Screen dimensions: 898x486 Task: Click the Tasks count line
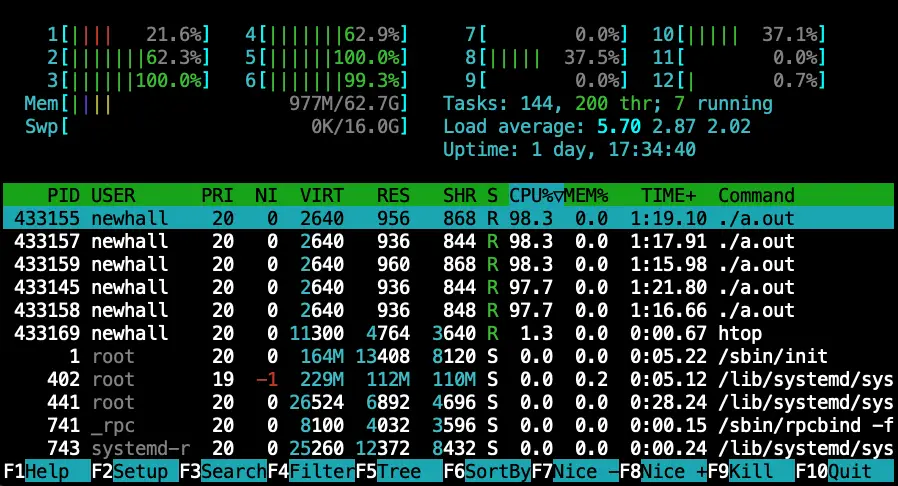(608, 104)
